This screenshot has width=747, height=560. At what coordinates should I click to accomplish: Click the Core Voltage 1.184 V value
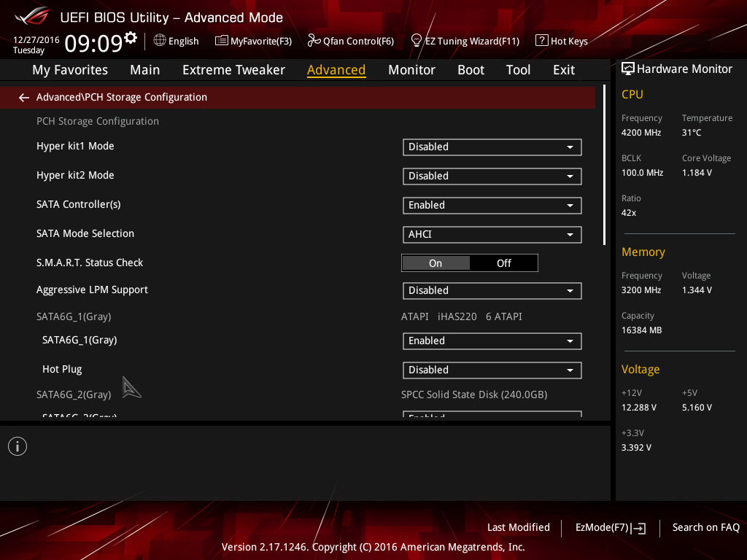tap(697, 173)
